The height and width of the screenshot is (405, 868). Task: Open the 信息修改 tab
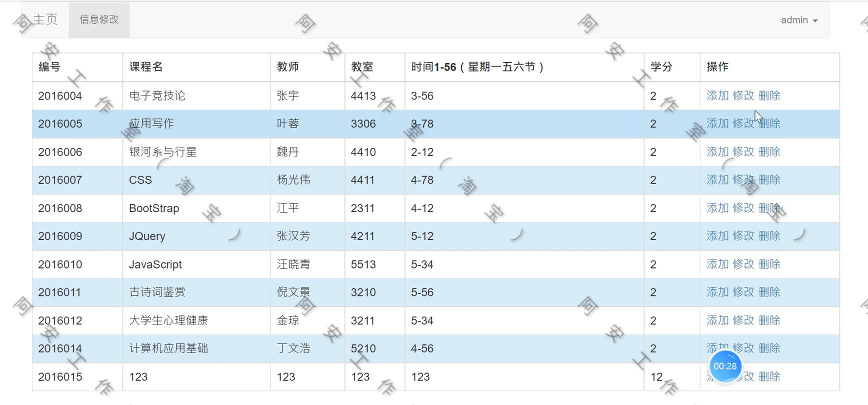pyautogui.click(x=99, y=19)
